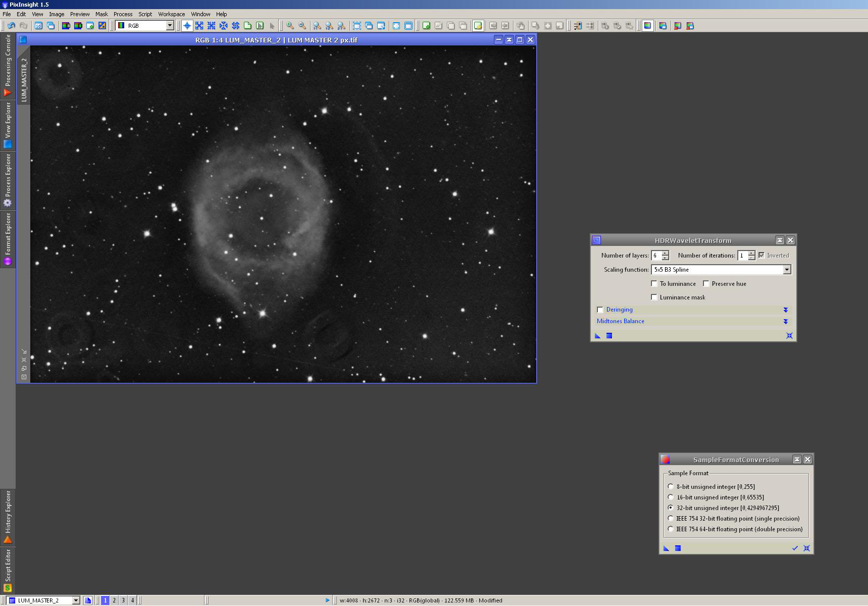This screenshot has width=868, height=606.
Task: Open the LUM_MASTER_2 view selector dropdown
Action: [76, 600]
